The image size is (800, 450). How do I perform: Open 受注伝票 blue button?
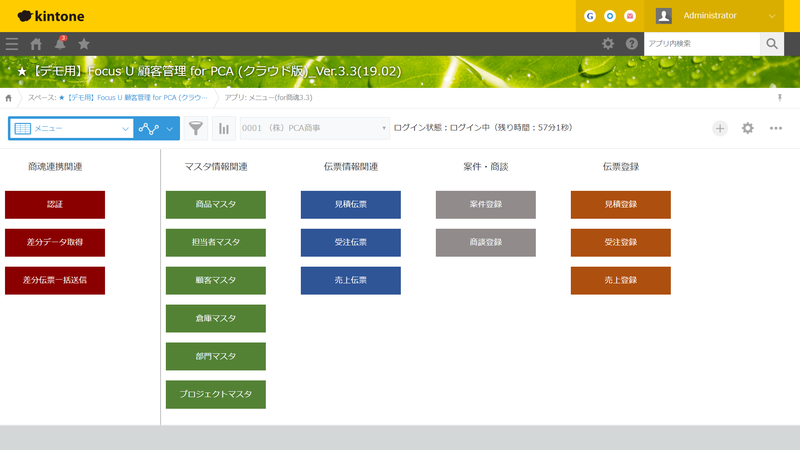[351, 242]
